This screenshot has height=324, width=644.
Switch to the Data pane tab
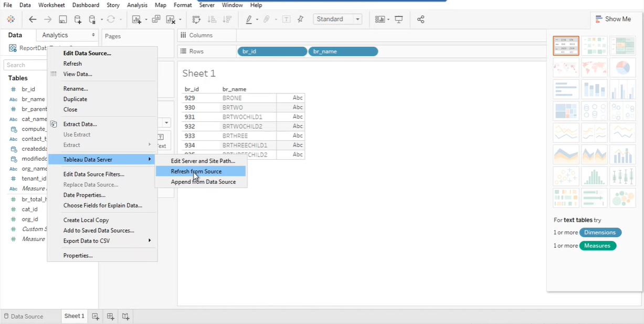(x=15, y=35)
